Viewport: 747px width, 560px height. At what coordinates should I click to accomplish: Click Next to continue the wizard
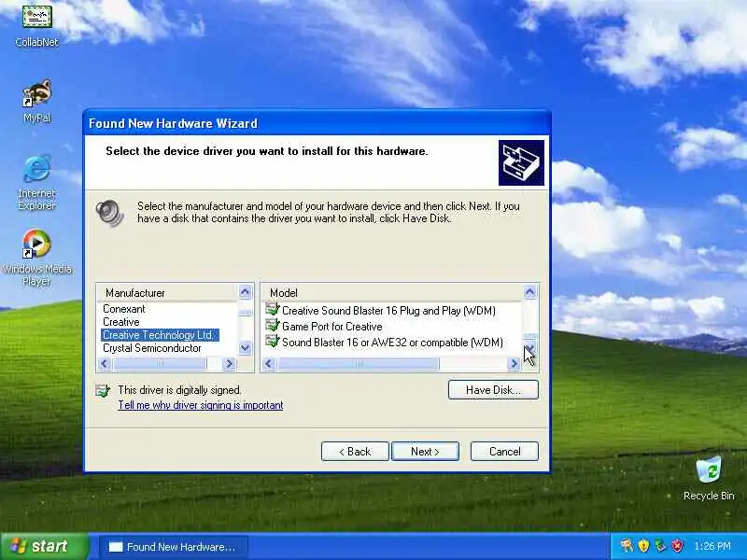(x=425, y=452)
